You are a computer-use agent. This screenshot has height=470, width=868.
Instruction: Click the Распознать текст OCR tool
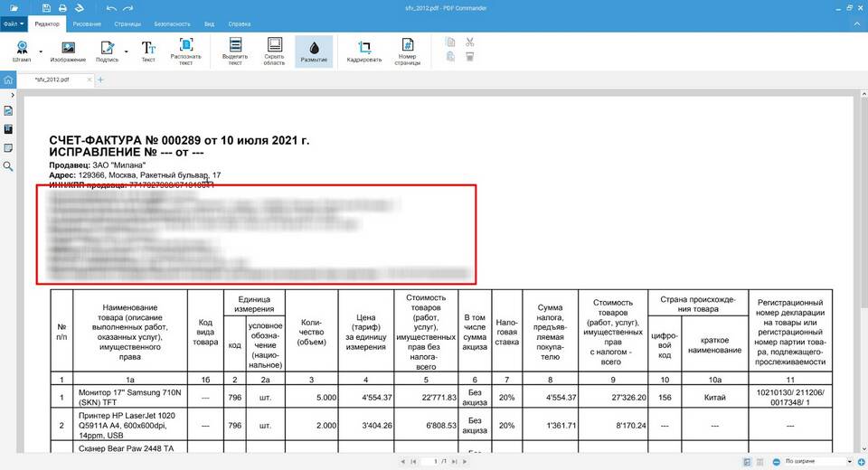(186, 52)
